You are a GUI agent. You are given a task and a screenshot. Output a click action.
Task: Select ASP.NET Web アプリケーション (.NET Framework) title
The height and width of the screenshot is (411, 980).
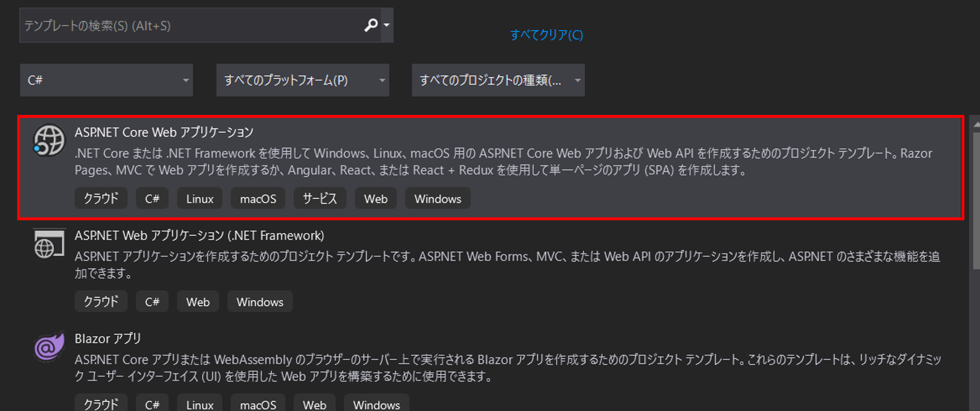(x=199, y=235)
